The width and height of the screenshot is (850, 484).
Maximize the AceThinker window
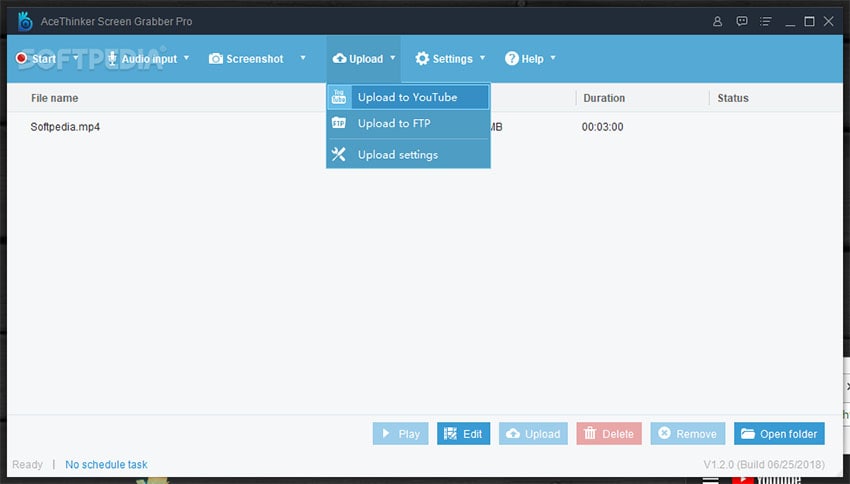point(809,21)
